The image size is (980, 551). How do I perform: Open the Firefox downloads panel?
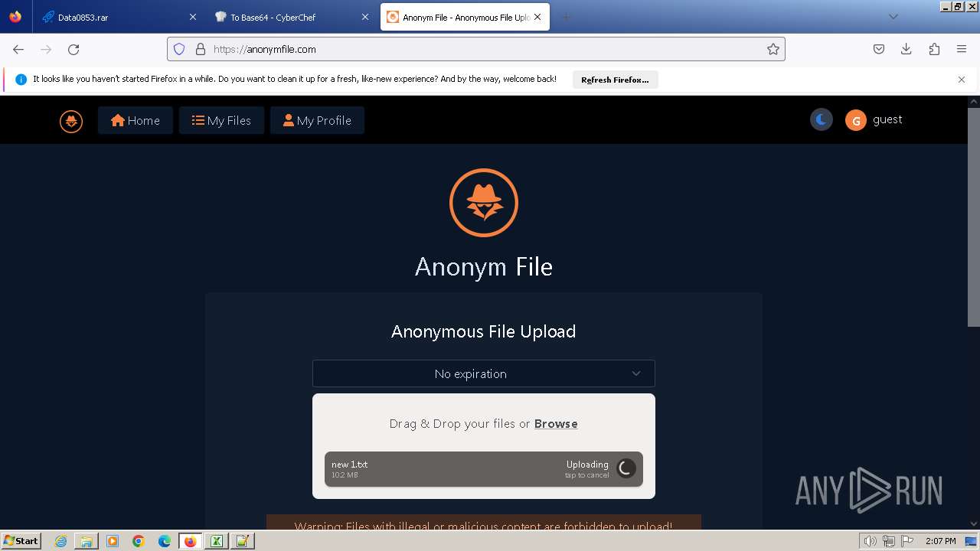coord(906,49)
